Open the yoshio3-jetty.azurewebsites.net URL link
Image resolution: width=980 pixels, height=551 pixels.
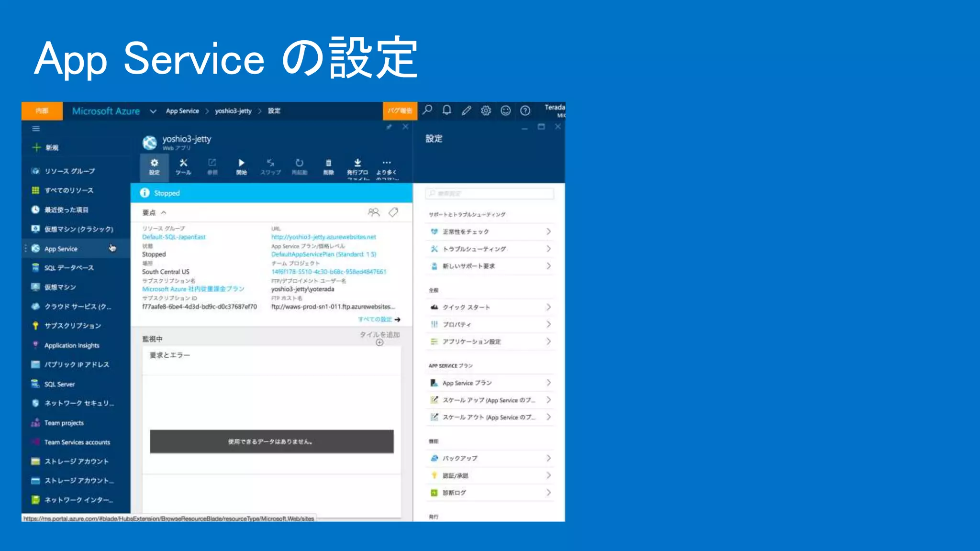pos(323,237)
